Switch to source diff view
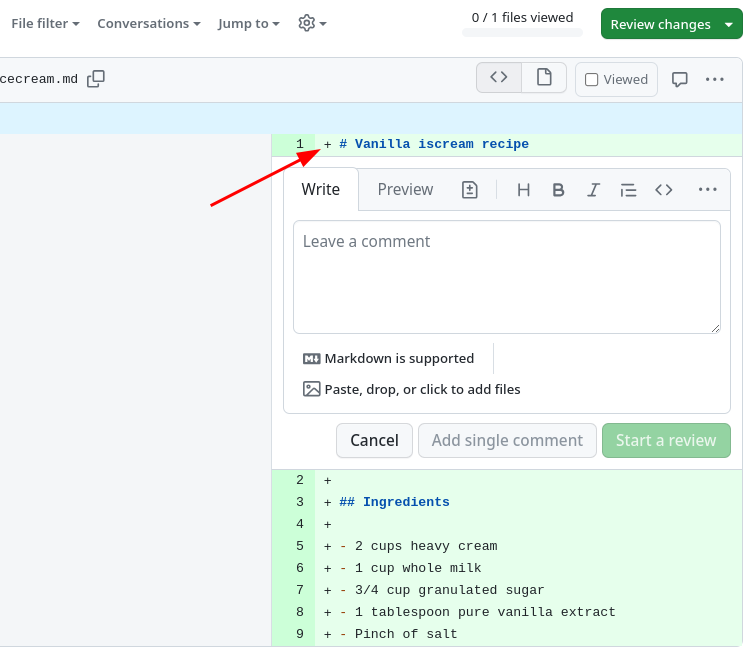Screen dimensions: 749x652 click(x=499, y=78)
